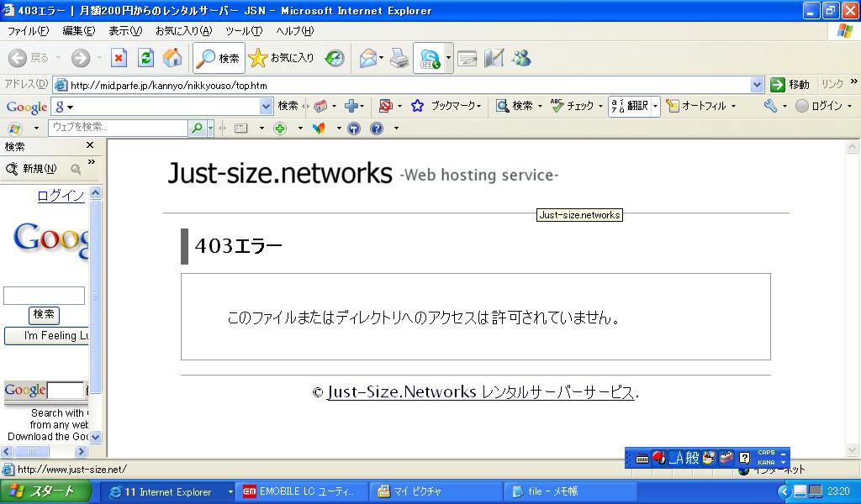Click the 検索 magnifier button near チェック
Image resolution: width=861 pixels, height=504 pixels.
[x=515, y=106]
